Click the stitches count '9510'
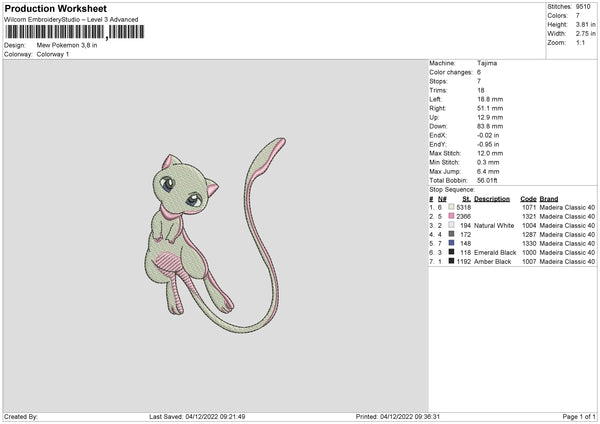The width and height of the screenshot is (600, 424). click(583, 7)
